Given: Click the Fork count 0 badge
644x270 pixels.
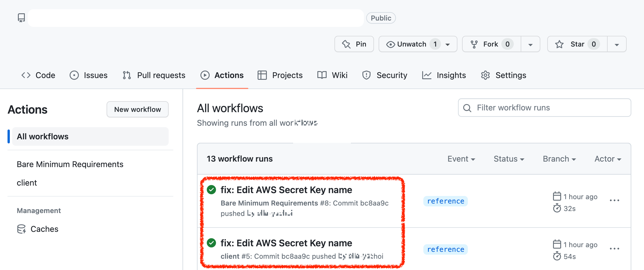Looking at the screenshot, I should pos(507,44).
